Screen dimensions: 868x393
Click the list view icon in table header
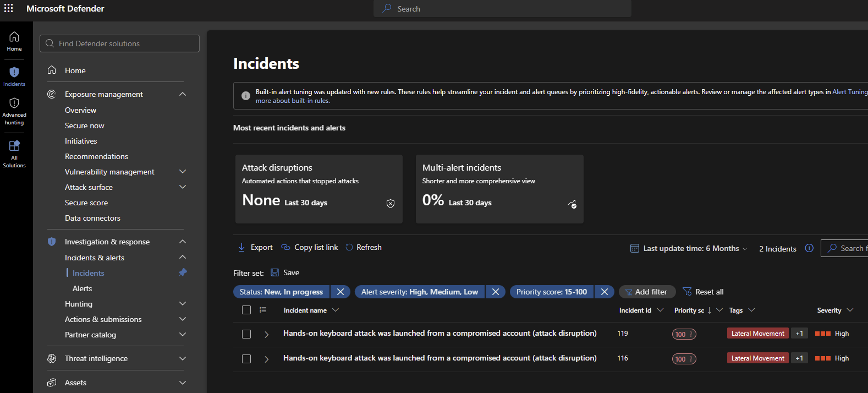coord(263,310)
